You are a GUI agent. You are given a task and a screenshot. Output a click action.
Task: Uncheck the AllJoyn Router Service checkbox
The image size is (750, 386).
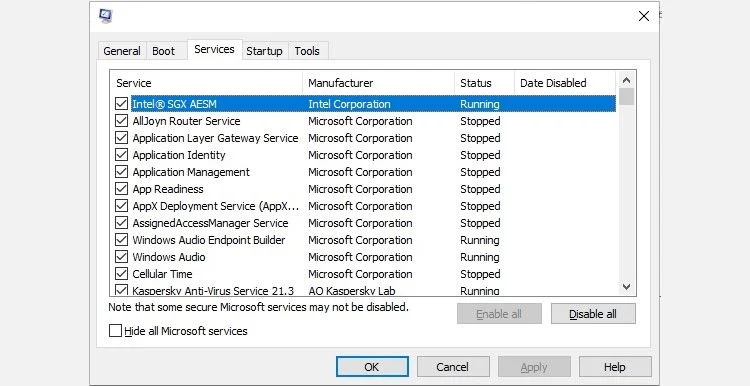tap(121, 121)
